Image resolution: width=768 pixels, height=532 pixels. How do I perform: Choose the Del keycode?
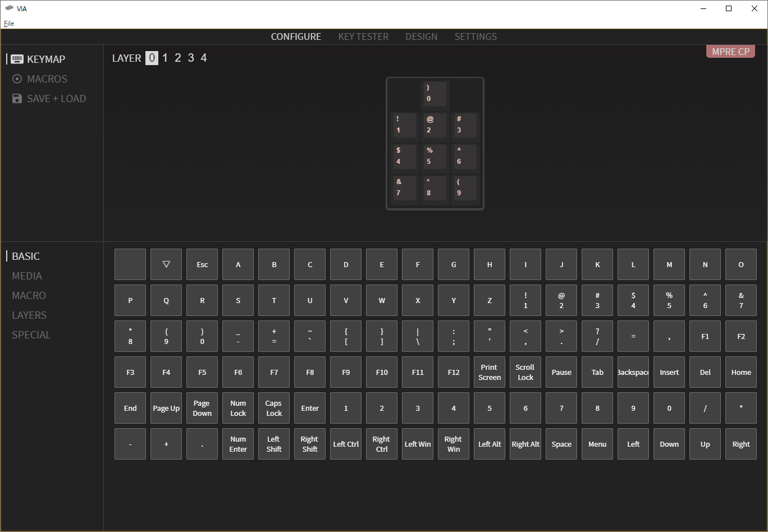click(x=705, y=372)
